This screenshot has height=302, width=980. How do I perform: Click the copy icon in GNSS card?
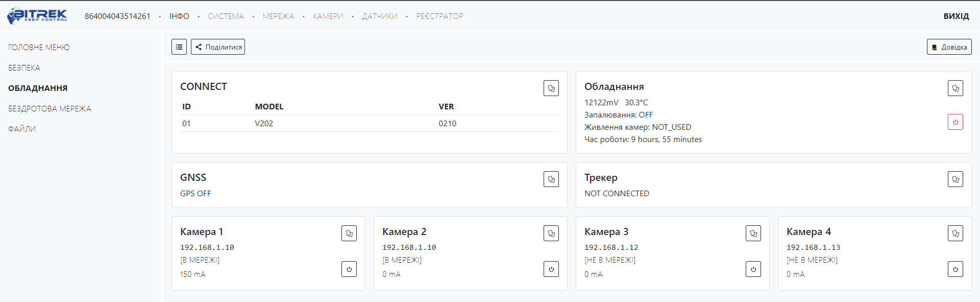click(551, 179)
